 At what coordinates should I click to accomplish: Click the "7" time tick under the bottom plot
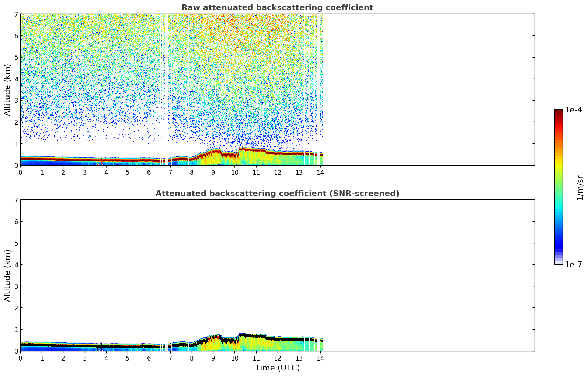[170, 358]
